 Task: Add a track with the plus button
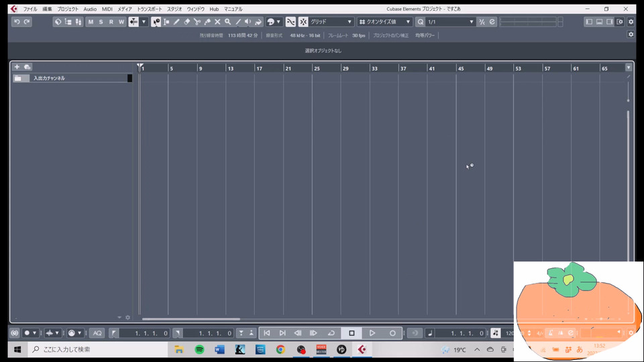(x=17, y=66)
